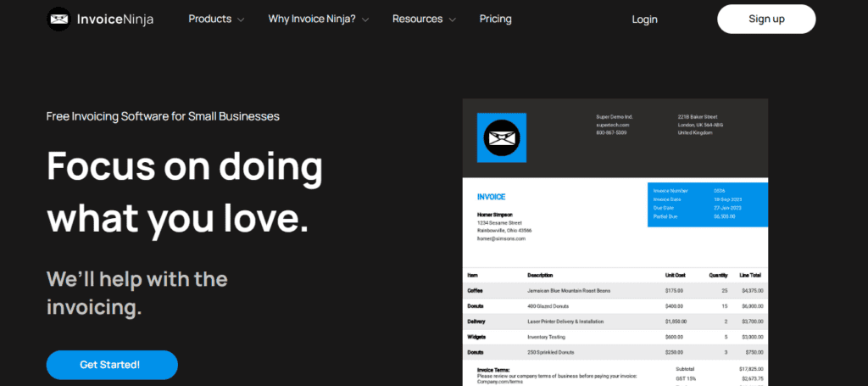Open the Resources menu
Viewport: 868px width, 386px height.
pos(417,19)
